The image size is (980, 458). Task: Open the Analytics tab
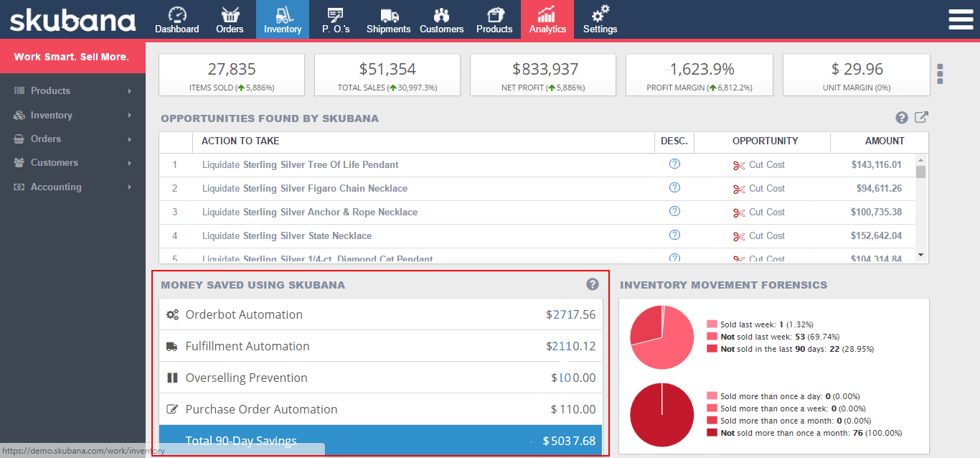point(547,19)
